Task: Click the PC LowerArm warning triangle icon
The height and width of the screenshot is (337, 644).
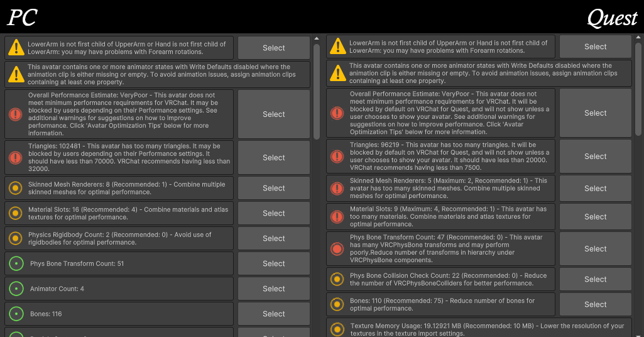Action: click(16, 48)
